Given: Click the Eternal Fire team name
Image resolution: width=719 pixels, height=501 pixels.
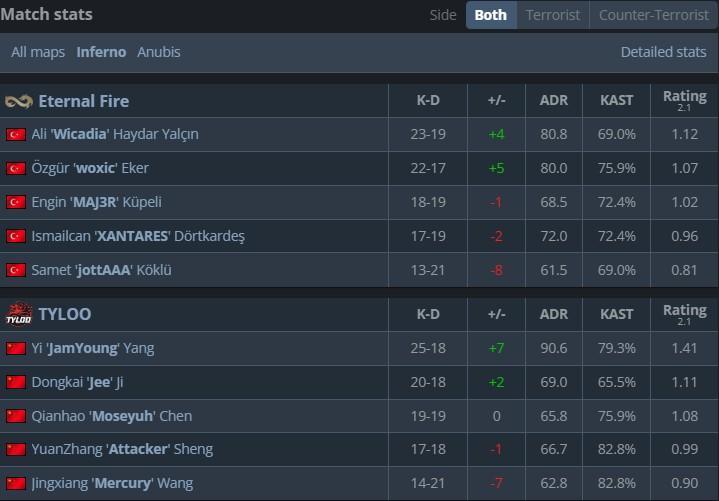Looking at the screenshot, I should (x=83, y=101).
